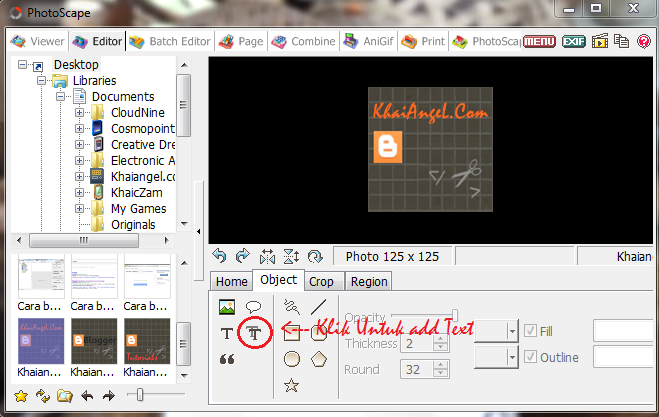
Task: Click the slideshow folder play icon
Action: [600, 41]
